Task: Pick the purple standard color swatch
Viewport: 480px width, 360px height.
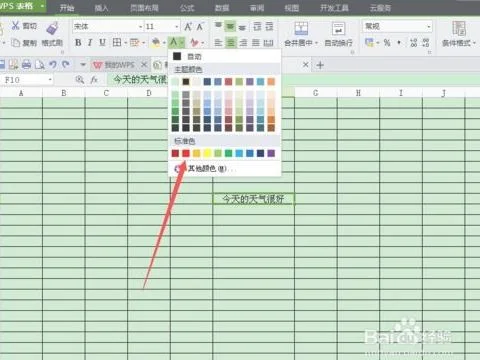Action: pos(271,153)
